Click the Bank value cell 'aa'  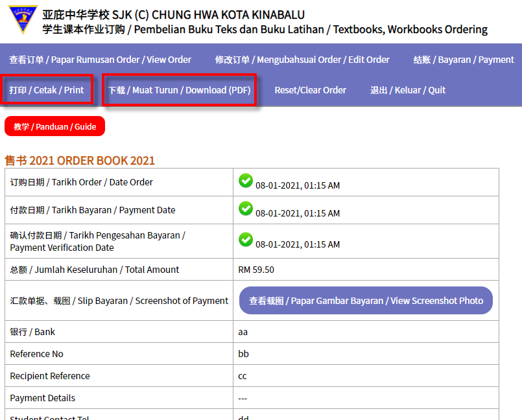(243, 332)
